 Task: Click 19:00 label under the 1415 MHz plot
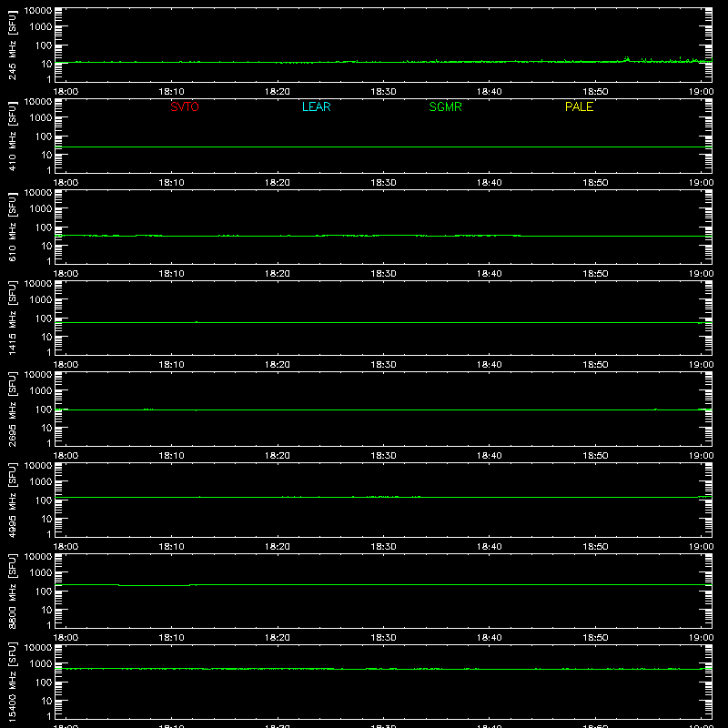701,365
